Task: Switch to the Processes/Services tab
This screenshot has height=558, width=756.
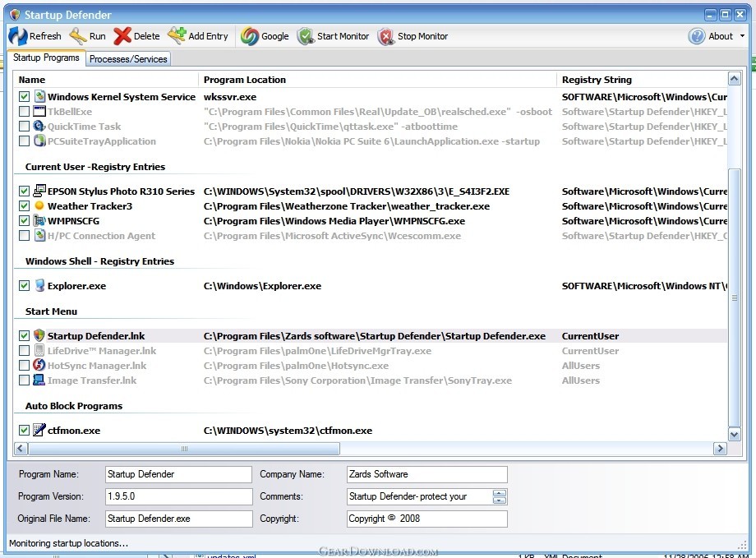Action: 128,59
